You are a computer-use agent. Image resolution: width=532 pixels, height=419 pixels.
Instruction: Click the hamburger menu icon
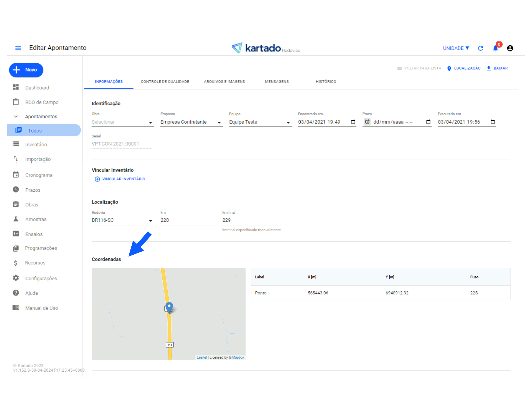pyautogui.click(x=18, y=48)
